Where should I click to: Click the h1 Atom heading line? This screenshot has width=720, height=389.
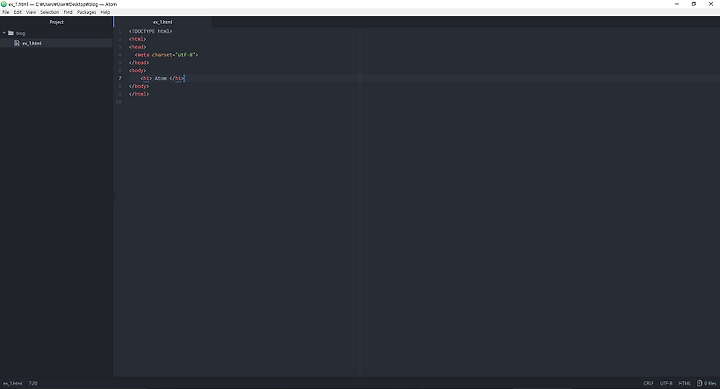[163, 79]
